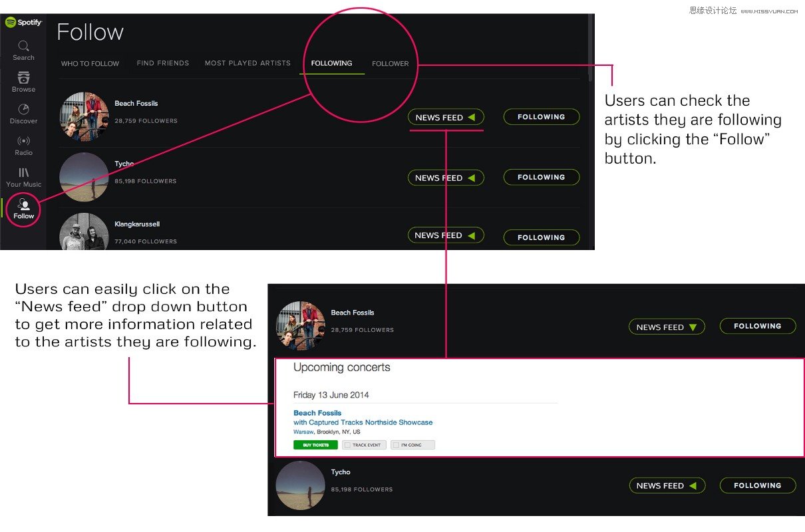Click "85,198 FOLLOWERS" in the lower panel
Image resolution: width=805 pixels, height=532 pixels.
(362, 489)
